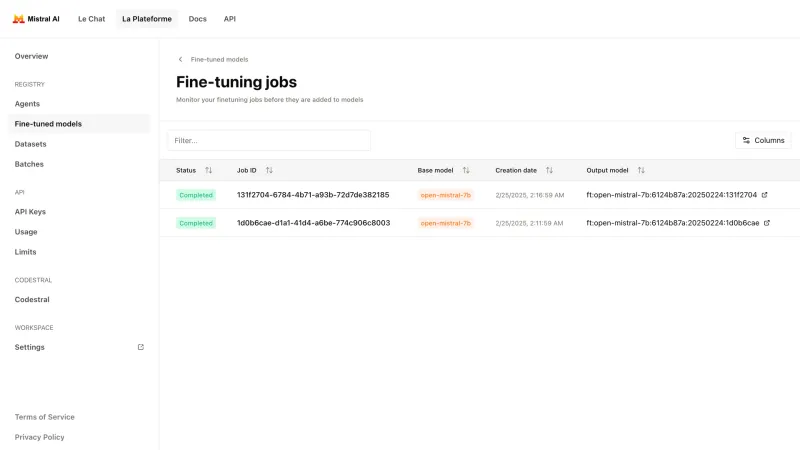
Task: Sort table by Creation date arrows icon
Action: click(x=549, y=170)
